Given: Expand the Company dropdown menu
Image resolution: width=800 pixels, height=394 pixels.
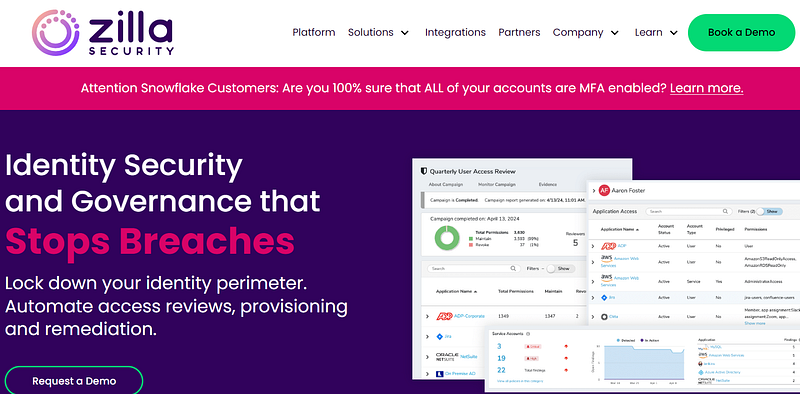Looking at the screenshot, I should coord(585,32).
